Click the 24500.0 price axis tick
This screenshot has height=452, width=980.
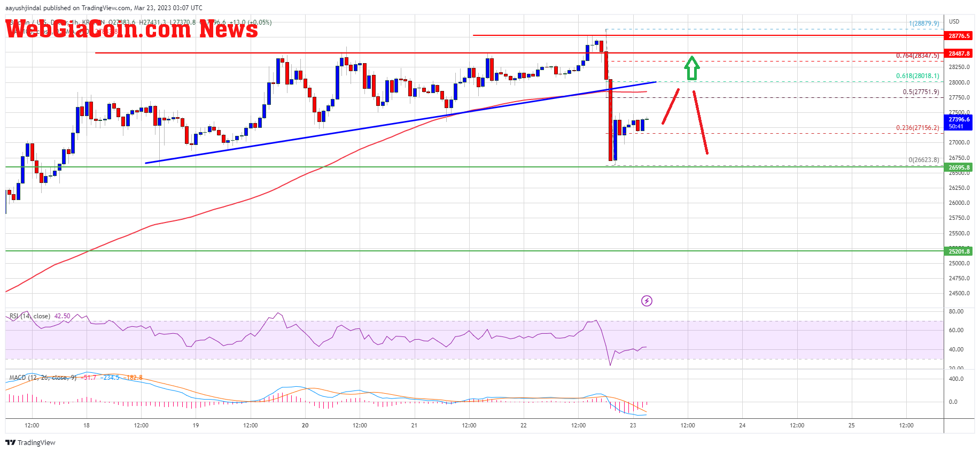959,293
